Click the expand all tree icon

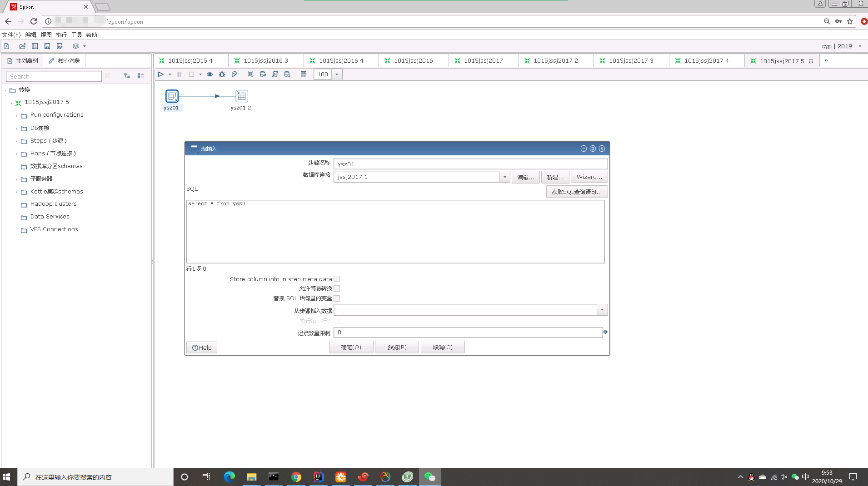click(127, 76)
